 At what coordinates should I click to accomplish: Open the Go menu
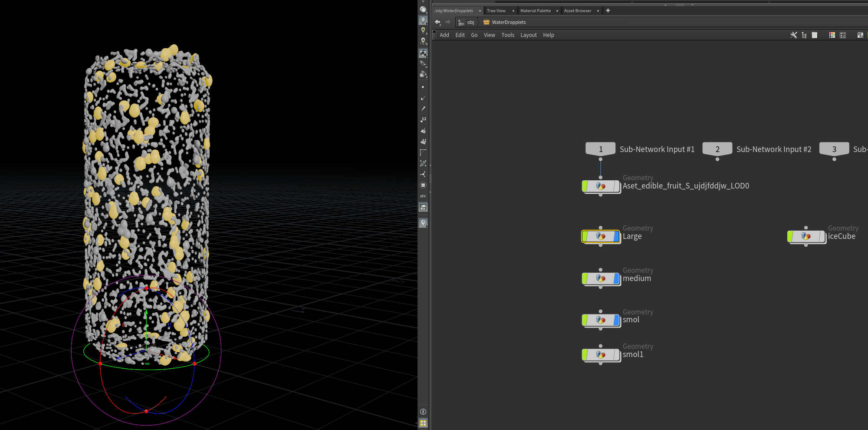[x=474, y=35]
